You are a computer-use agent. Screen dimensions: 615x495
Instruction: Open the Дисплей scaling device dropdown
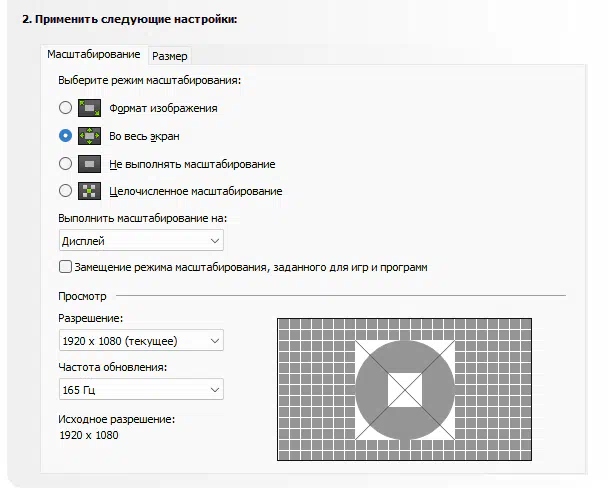coord(141,240)
